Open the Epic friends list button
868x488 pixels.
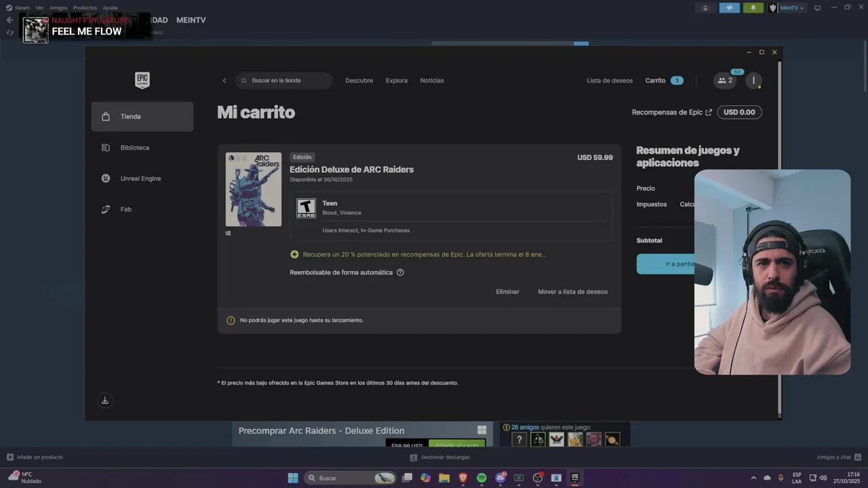(x=725, y=81)
